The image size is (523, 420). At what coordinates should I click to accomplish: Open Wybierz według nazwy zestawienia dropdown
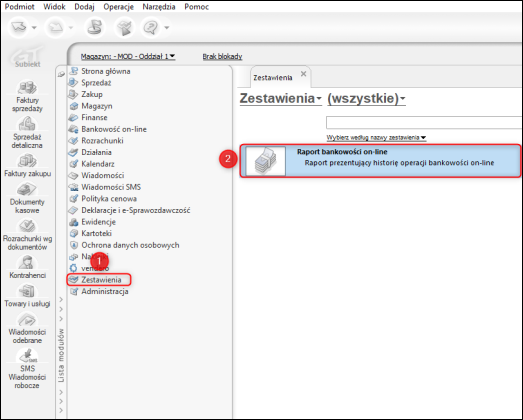tap(376, 137)
